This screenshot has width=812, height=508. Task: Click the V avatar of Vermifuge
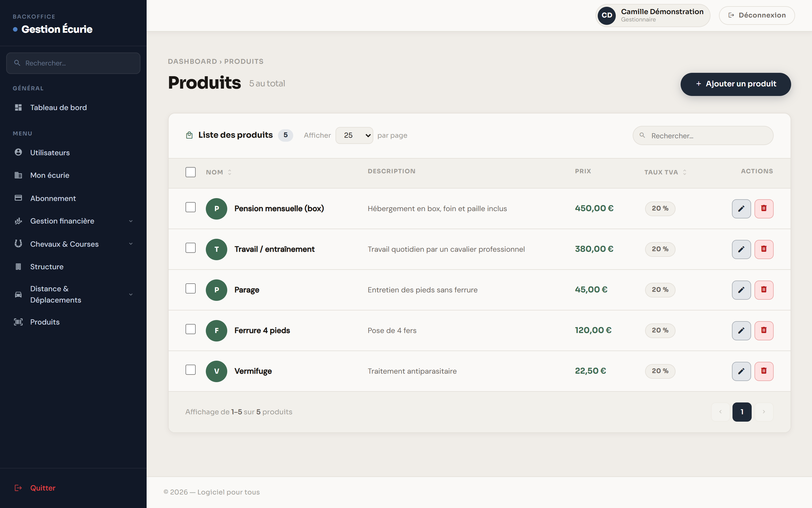(217, 371)
